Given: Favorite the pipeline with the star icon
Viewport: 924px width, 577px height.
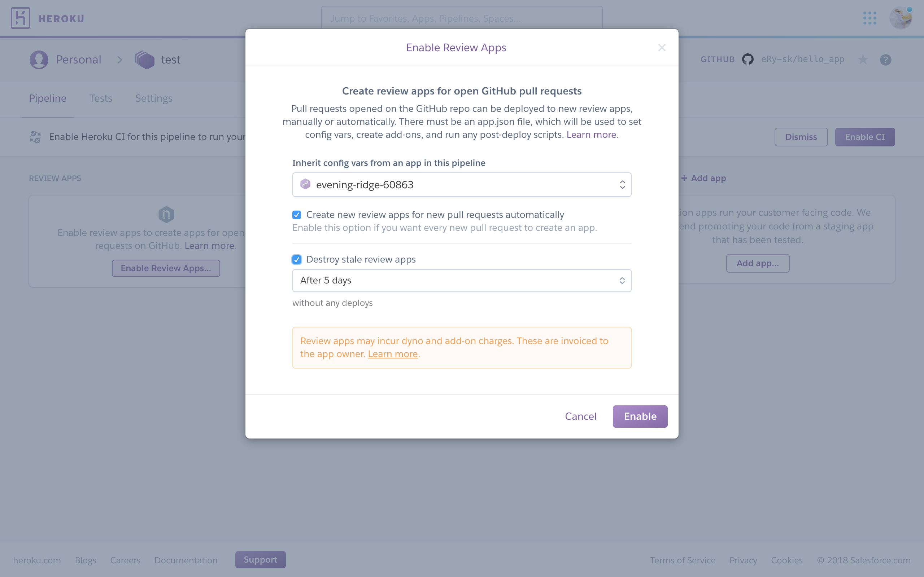Looking at the screenshot, I should [863, 60].
